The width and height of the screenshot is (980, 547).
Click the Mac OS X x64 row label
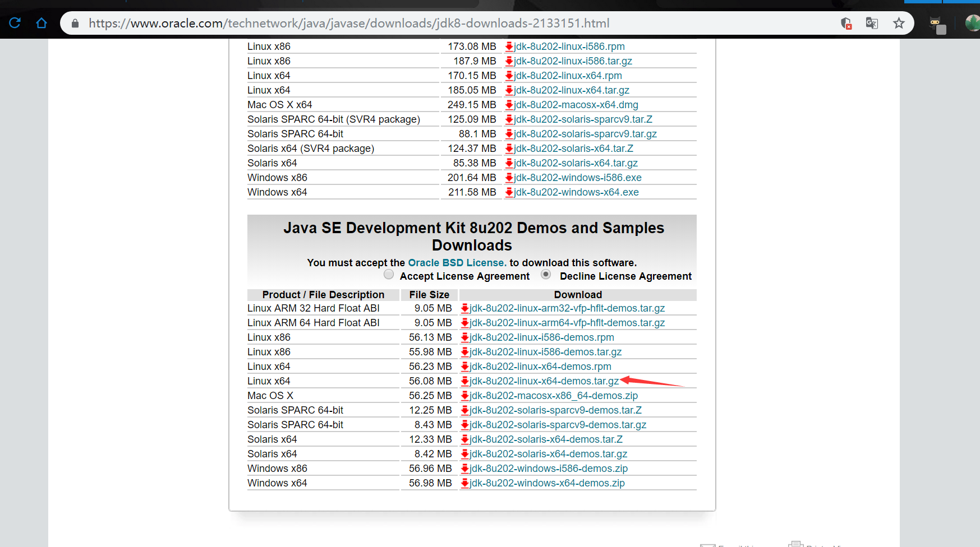click(x=280, y=105)
